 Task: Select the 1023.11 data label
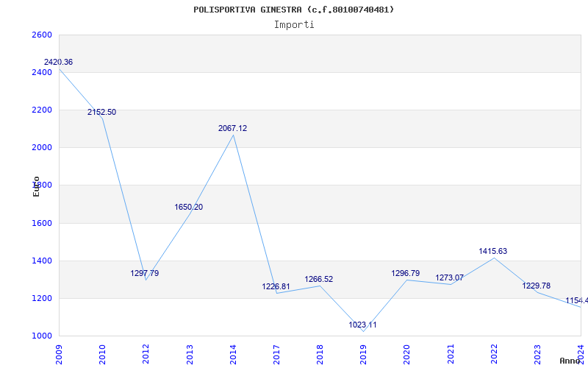[362, 325]
